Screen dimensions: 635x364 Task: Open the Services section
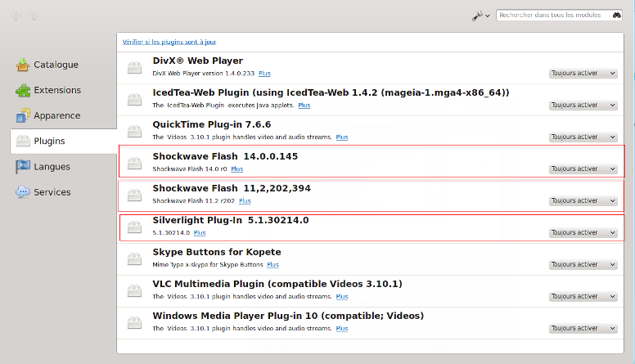43,192
